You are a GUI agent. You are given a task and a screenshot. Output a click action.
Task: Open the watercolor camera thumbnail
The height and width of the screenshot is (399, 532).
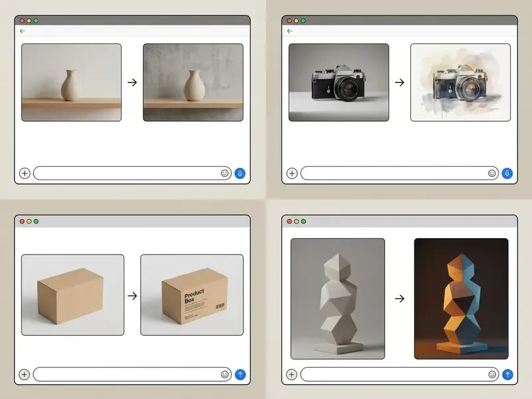point(460,82)
